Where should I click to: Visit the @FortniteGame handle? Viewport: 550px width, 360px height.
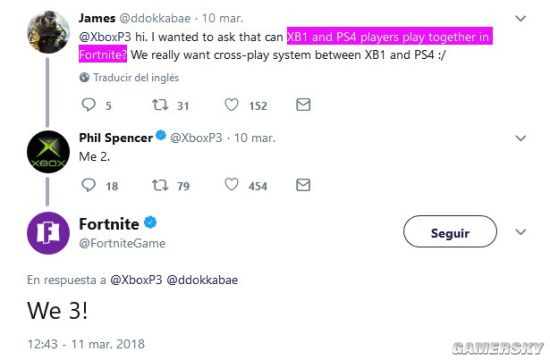pos(122,243)
